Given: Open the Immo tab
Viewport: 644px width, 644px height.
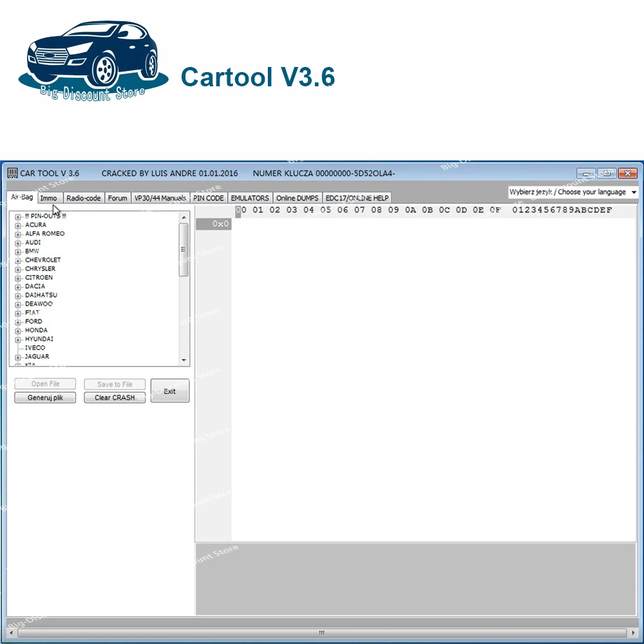Looking at the screenshot, I should pos(49,198).
